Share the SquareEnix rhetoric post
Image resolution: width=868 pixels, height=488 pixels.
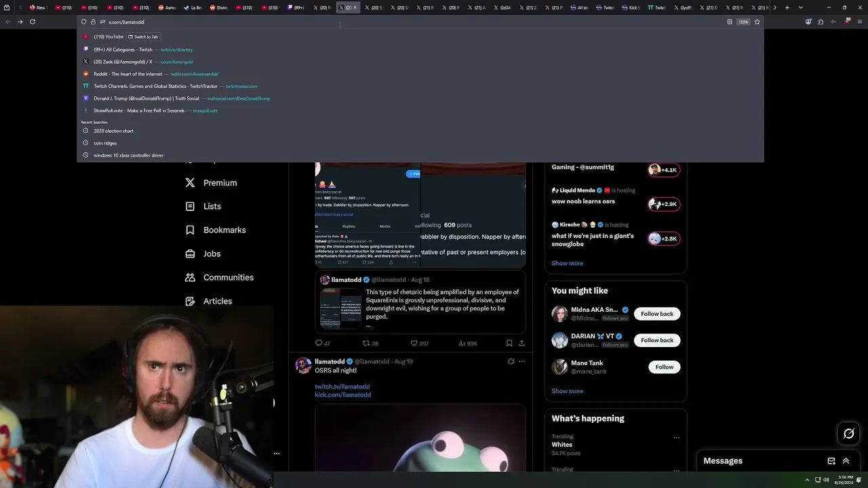[521, 343]
